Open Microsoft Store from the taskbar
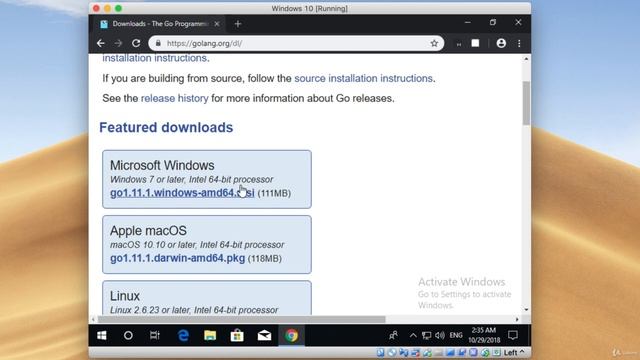The height and width of the screenshot is (360, 640). (x=237, y=336)
